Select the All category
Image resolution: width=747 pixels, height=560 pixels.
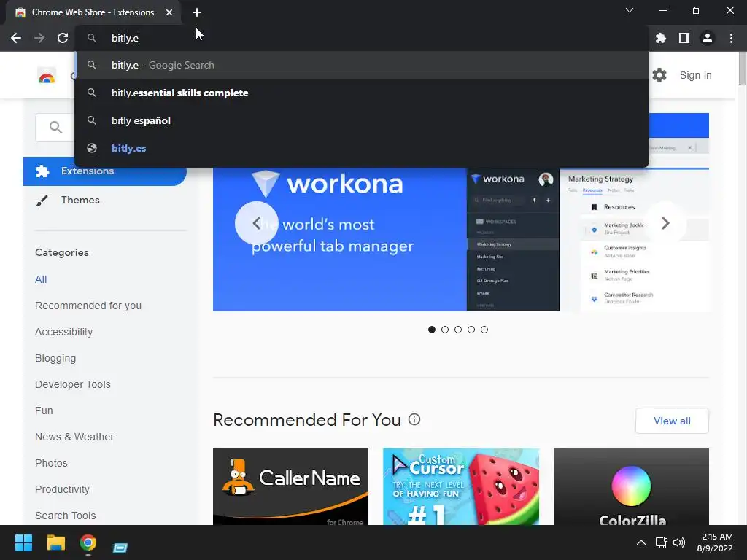coord(41,279)
